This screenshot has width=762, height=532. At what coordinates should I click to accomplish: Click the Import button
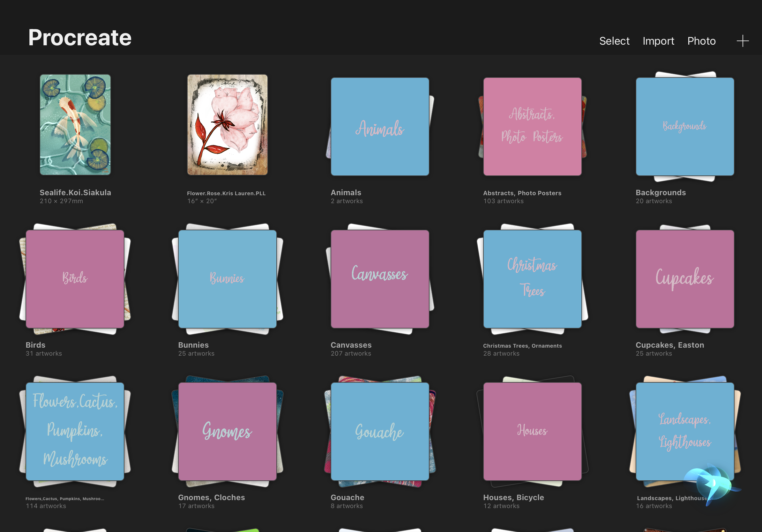(658, 41)
